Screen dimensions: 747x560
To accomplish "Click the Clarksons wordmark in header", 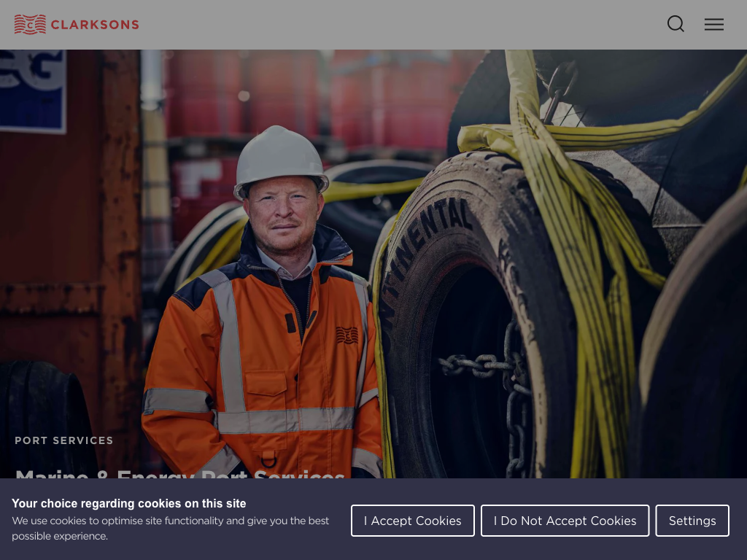I will point(95,25).
